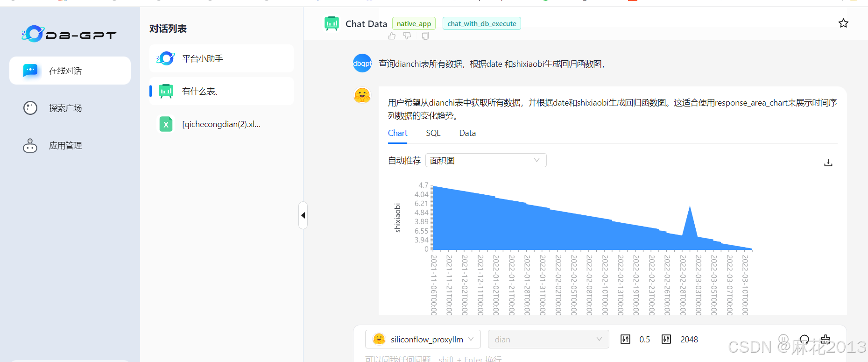Click the green chart icon beside 有什么表
The width and height of the screenshot is (868, 362).
(x=166, y=91)
